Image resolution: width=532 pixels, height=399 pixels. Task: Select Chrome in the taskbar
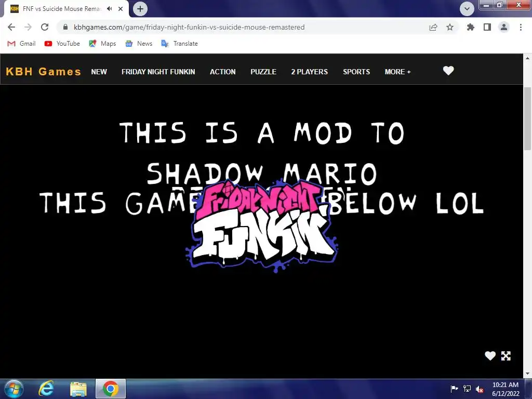pyautogui.click(x=111, y=389)
